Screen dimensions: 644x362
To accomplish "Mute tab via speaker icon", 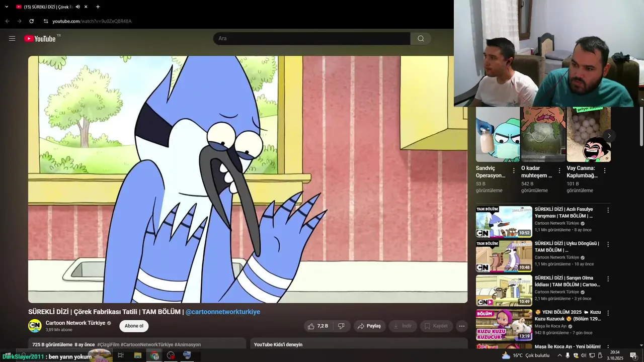I will pyautogui.click(x=77, y=7).
